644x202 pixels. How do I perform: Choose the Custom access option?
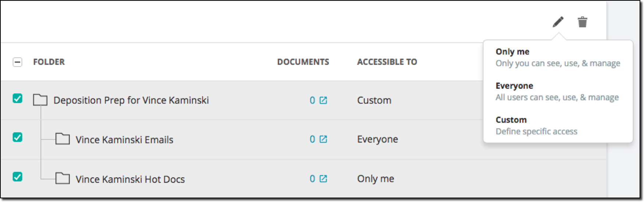coord(558,125)
